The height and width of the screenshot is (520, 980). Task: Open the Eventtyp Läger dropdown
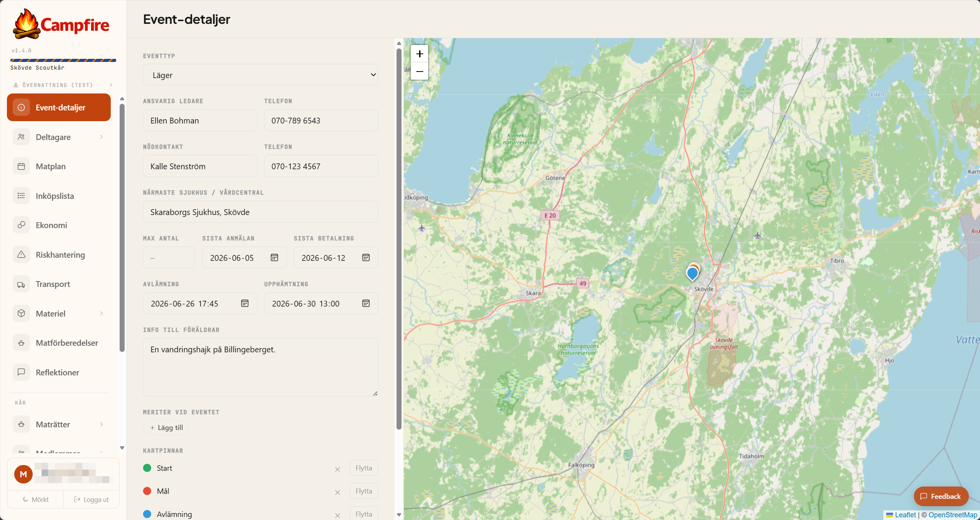pyautogui.click(x=261, y=75)
